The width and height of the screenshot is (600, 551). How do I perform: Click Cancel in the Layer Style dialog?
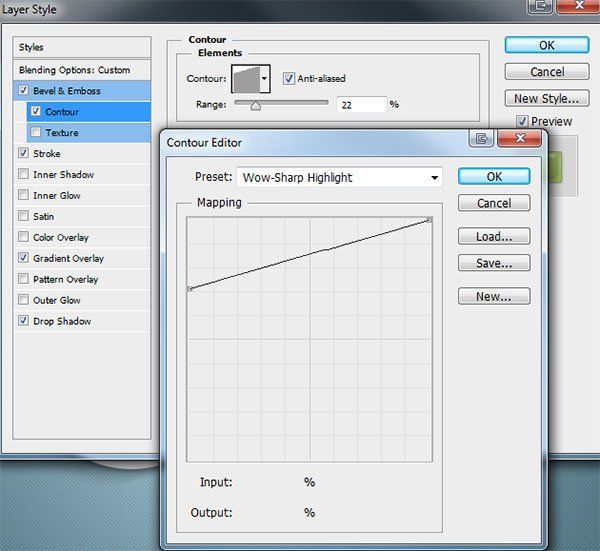547,72
